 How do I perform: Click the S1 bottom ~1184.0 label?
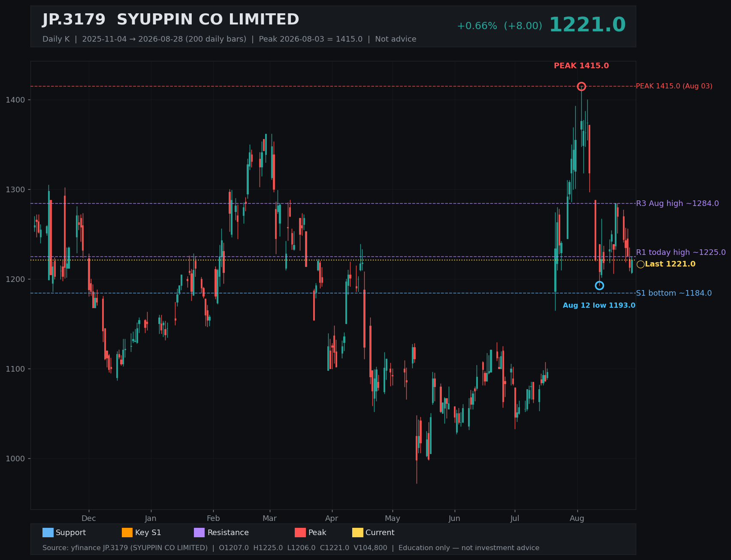click(674, 293)
